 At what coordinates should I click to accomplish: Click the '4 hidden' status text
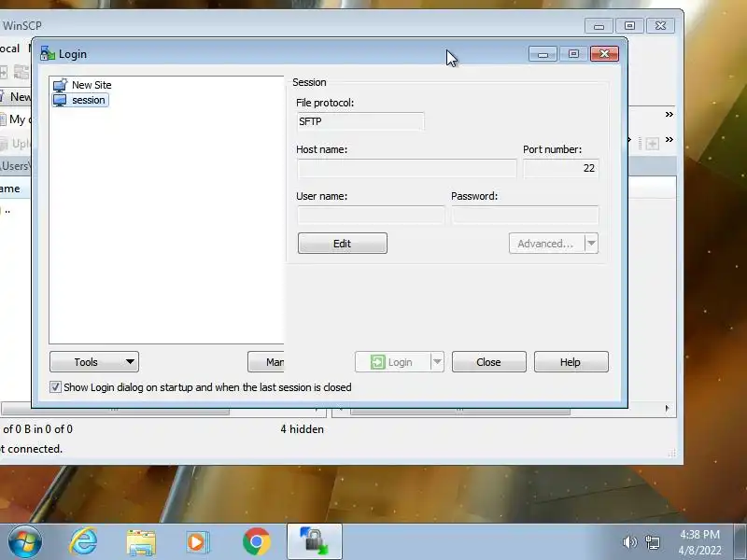(302, 429)
